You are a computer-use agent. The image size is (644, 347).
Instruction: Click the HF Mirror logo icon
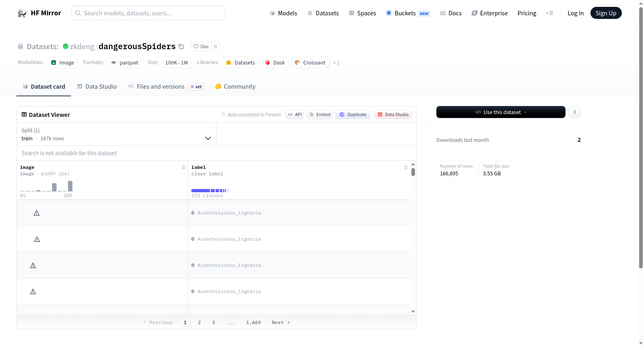pyautogui.click(x=22, y=13)
